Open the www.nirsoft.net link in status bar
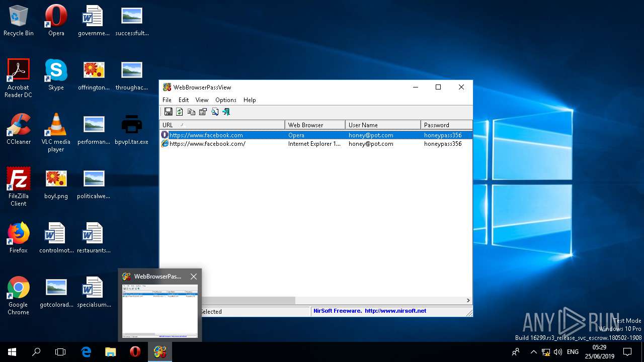 [x=395, y=311]
